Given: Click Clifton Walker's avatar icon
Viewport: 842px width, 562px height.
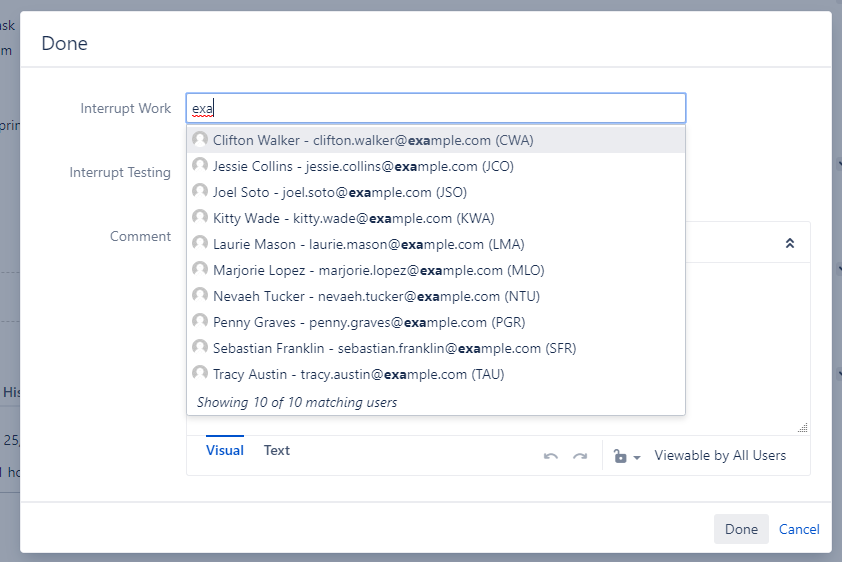Looking at the screenshot, I should click(x=200, y=139).
